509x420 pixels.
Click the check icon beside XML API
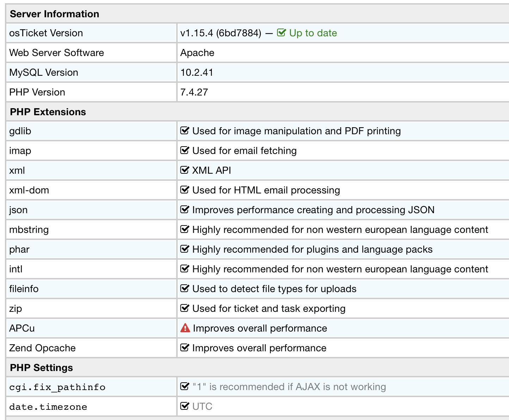tap(185, 170)
